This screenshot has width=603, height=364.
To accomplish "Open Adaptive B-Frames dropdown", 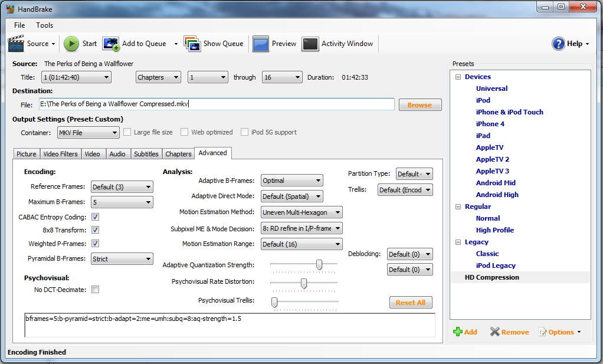I will coord(292,181).
